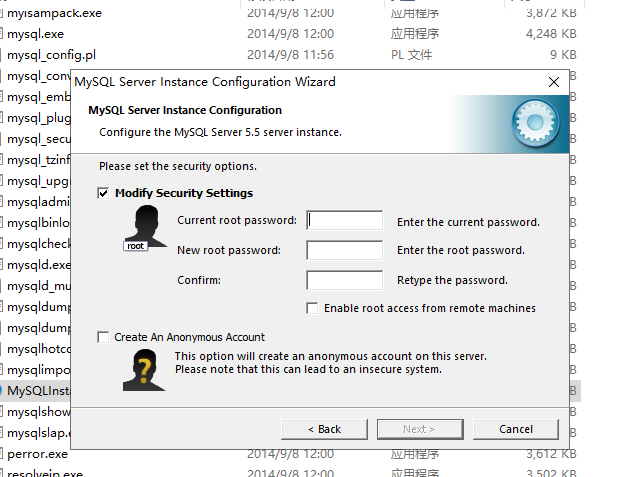The height and width of the screenshot is (477, 634).
Task: Click the Next button in the wizard
Action: pyautogui.click(x=420, y=429)
